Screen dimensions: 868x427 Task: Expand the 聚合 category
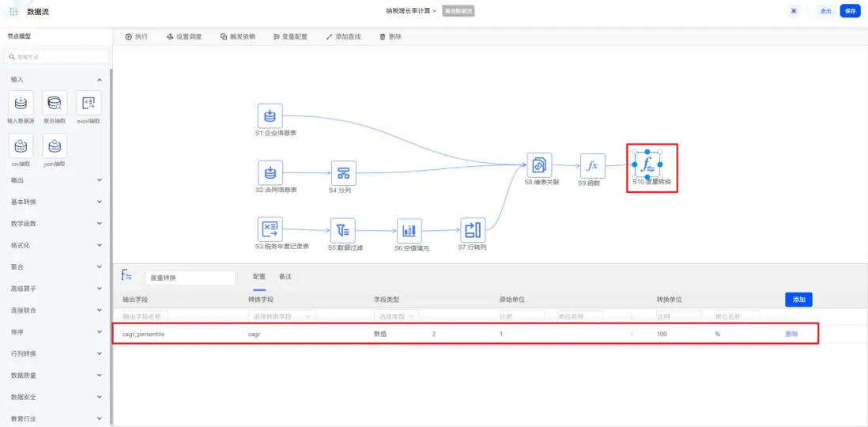pyautogui.click(x=99, y=266)
